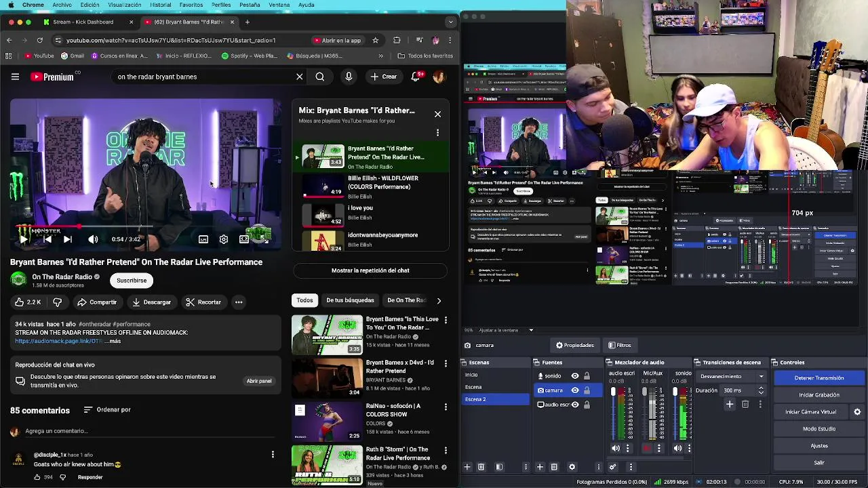
Task: Skip to the next video in player
Action: (68, 239)
